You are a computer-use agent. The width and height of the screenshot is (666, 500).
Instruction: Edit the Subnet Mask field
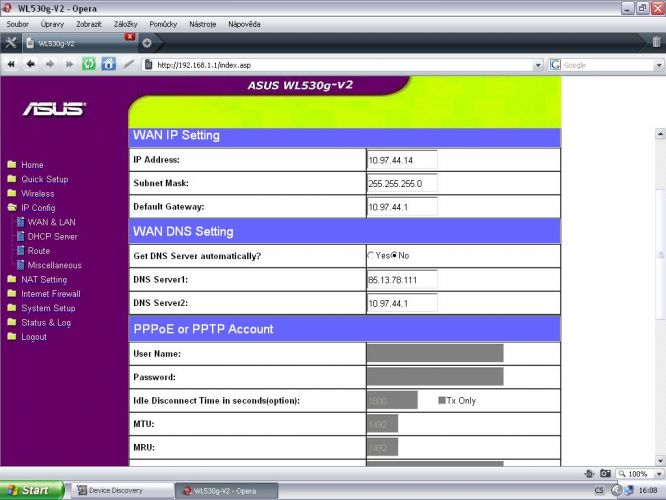pyautogui.click(x=402, y=184)
